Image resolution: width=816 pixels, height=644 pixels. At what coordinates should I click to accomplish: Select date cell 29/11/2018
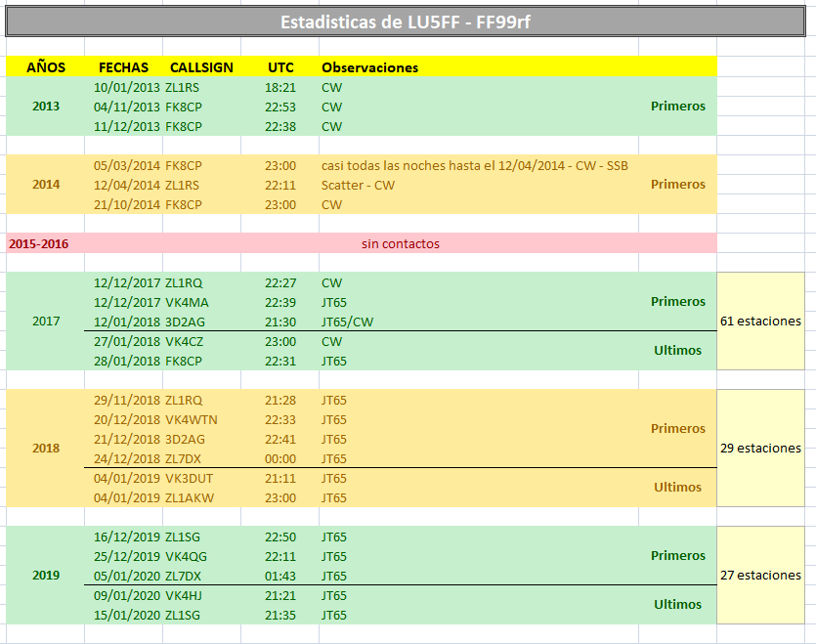(126, 400)
